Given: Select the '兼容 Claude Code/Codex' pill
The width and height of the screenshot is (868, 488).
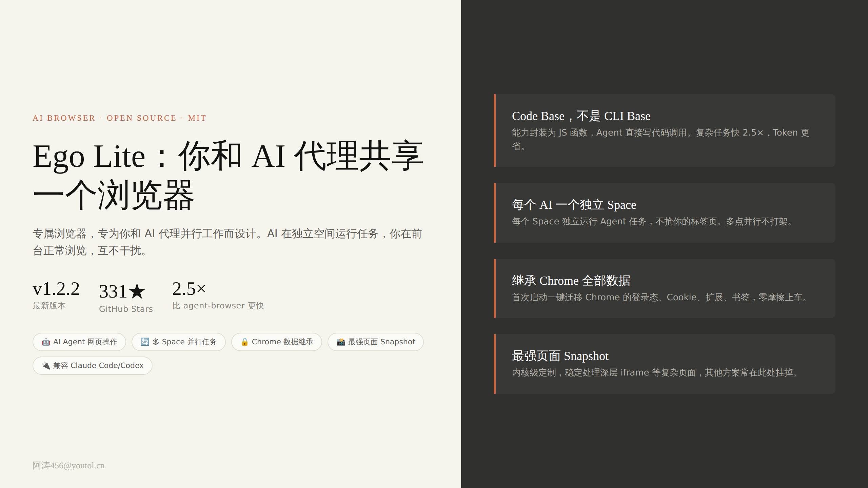Looking at the screenshot, I should pos(93,366).
